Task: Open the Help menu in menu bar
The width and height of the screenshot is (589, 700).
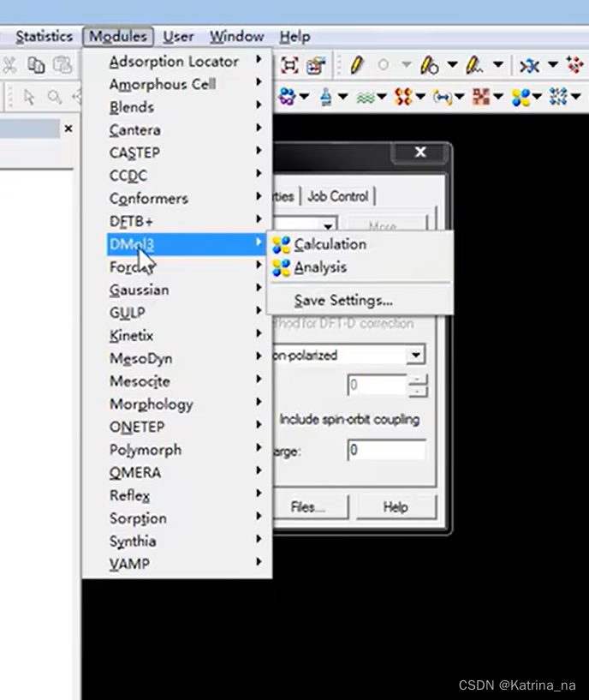Action: click(294, 37)
